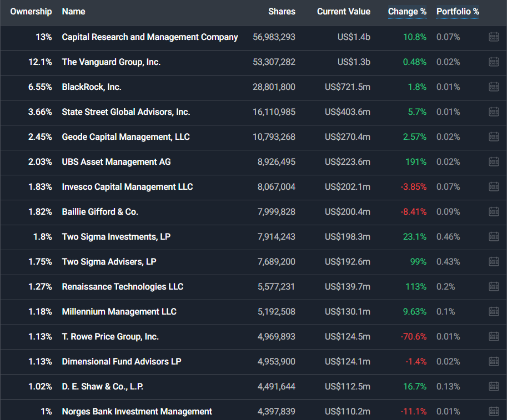Click shares value 4,491,644
The image size is (507, 420).
pyautogui.click(x=277, y=386)
